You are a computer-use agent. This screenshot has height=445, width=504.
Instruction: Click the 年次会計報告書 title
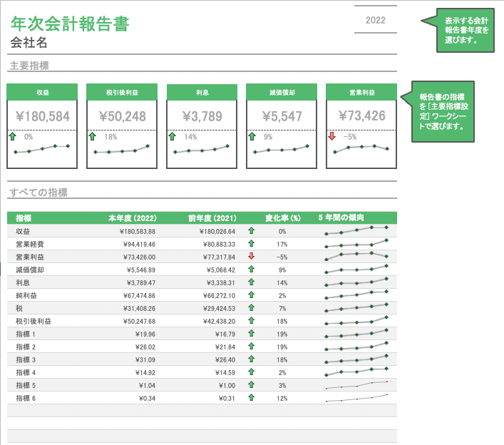click(70, 24)
